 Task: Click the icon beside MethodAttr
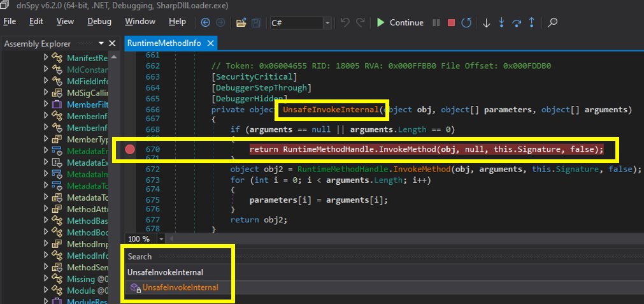coord(57,209)
